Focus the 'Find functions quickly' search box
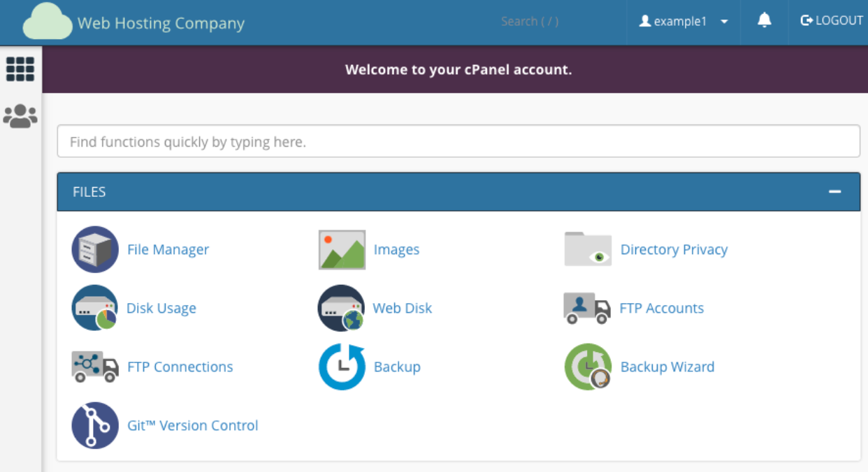The image size is (868, 472). pos(458,142)
